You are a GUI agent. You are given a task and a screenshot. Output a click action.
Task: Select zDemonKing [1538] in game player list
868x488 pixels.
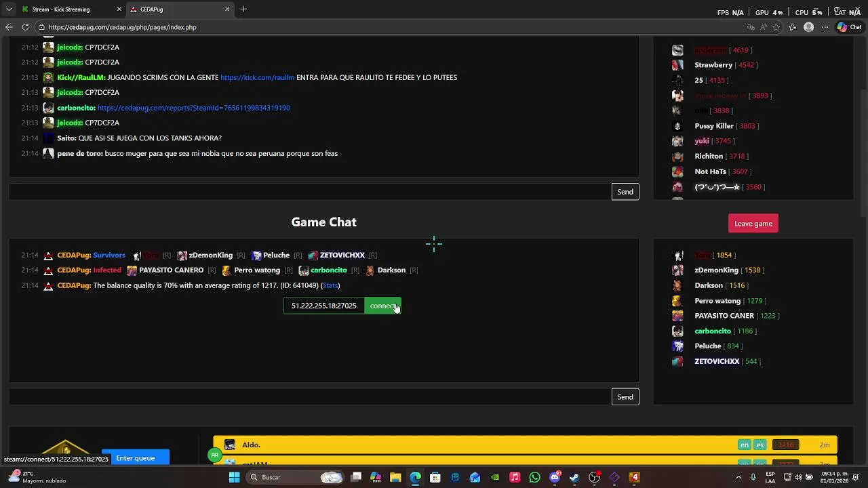pos(717,270)
